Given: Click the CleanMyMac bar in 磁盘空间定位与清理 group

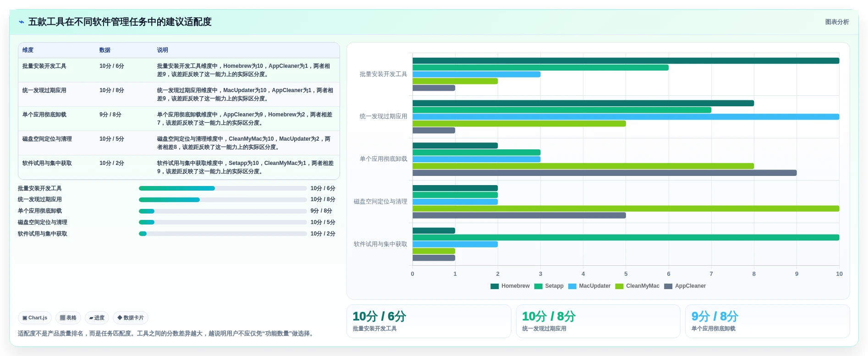Looking at the screenshot, I should (x=626, y=208).
